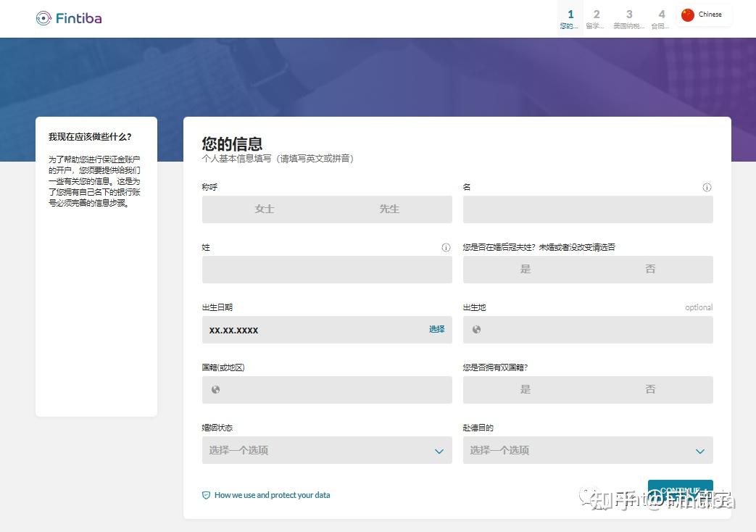Click the Fintiba logo icon
The height and width of the screenshot is (532, 756).
pyautogui.click(x=45, y=18)
